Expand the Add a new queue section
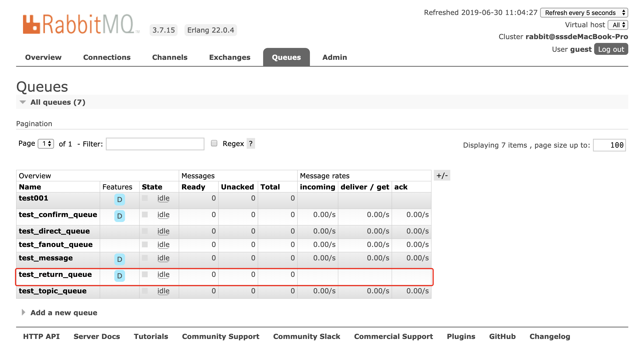The image size is (644, 347). click(63, 312)
